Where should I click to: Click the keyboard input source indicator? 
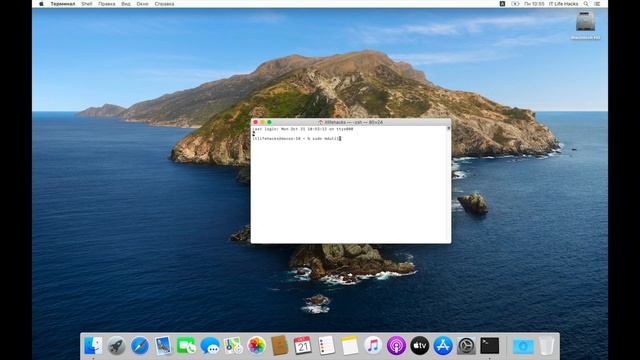pyautogui.click(x=502, y=4)
